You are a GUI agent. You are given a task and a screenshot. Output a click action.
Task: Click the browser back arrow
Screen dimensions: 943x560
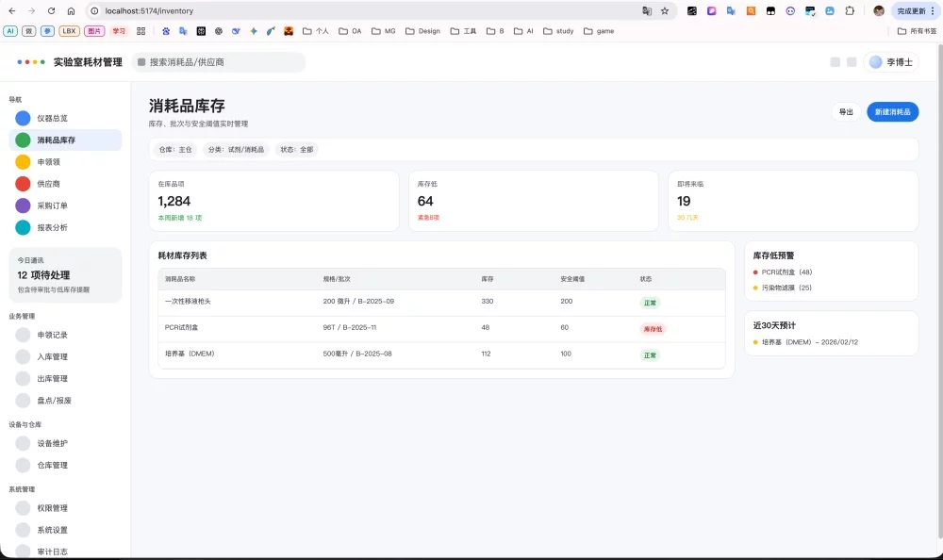tap(12, 10)
